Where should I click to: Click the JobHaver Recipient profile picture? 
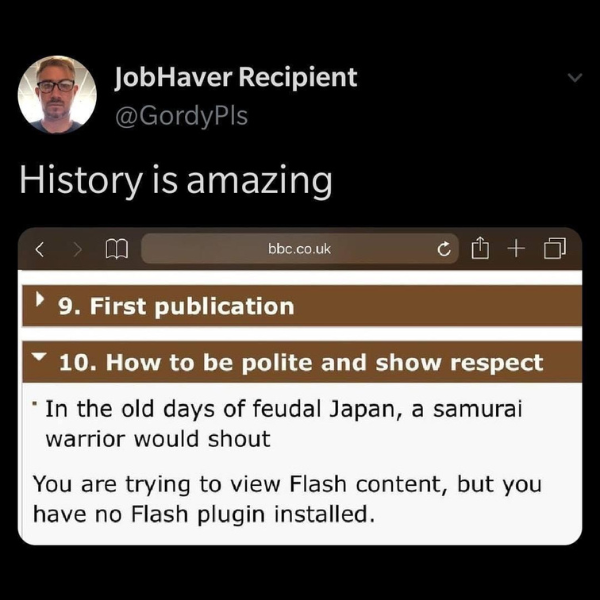(x=58, y=94)
